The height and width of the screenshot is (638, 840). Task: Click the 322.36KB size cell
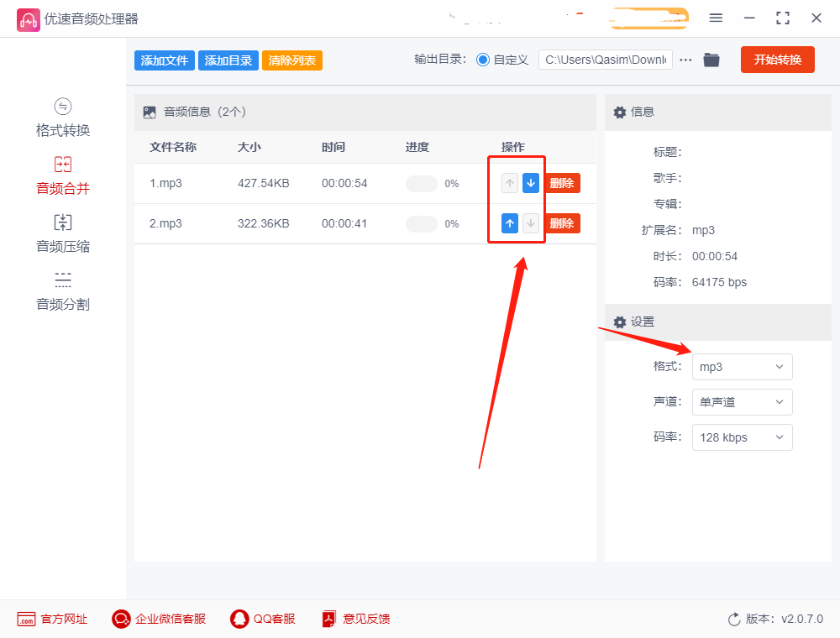[264, 223]
